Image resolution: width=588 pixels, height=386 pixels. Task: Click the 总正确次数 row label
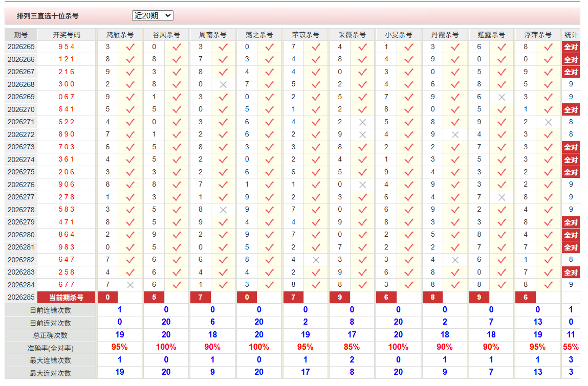pyautogui.click(x=50, y=335)
